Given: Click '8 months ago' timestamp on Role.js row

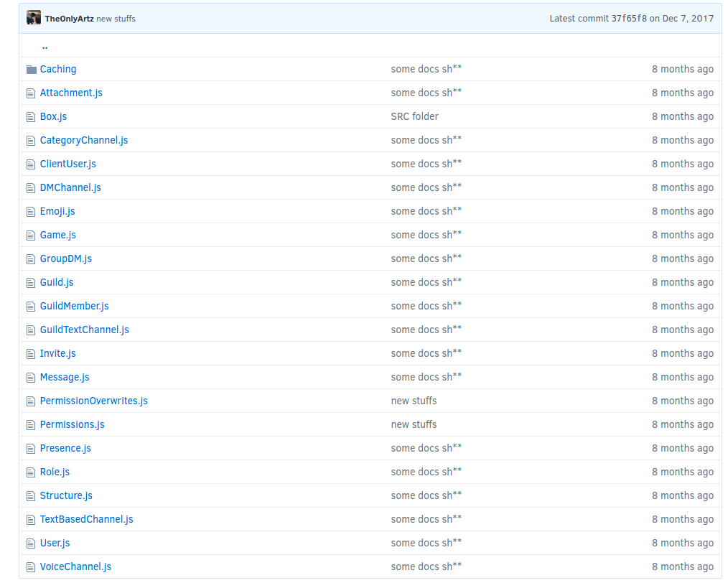Looking at the screenshot, I should (683, 472).
